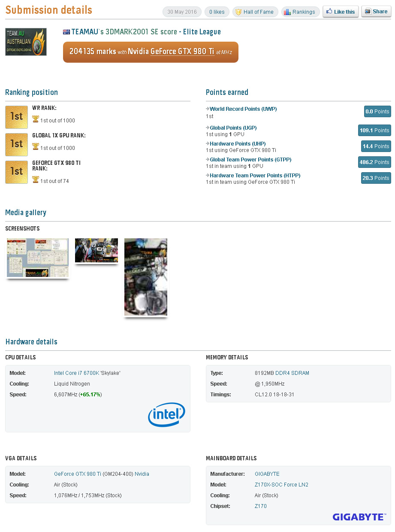The width and height of the screenshot is (395, 532).
Task: Click the Nvidia link in VGA details
Action: (x=142, y=474)
